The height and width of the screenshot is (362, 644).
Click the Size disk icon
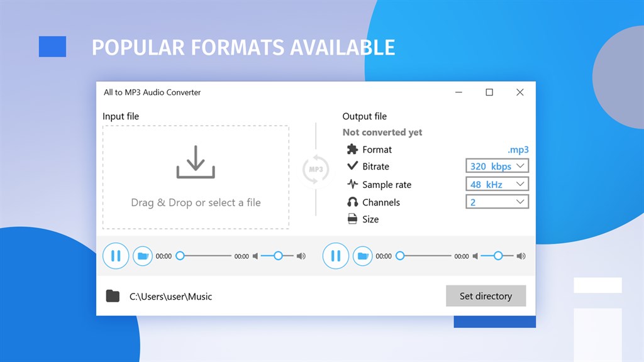point(352,219)
